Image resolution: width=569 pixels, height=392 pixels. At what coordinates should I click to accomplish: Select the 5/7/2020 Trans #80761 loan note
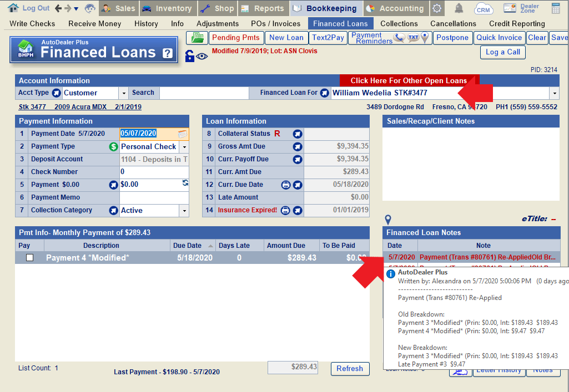471,257
